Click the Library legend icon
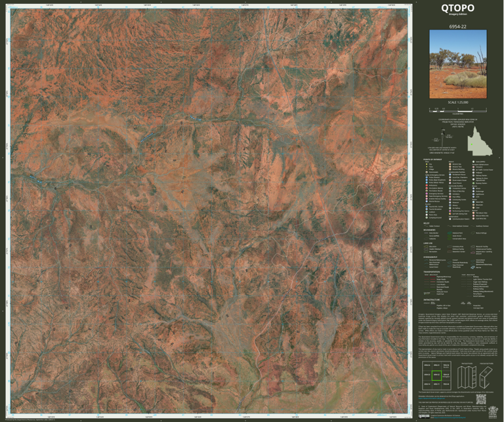 [450, 205]
